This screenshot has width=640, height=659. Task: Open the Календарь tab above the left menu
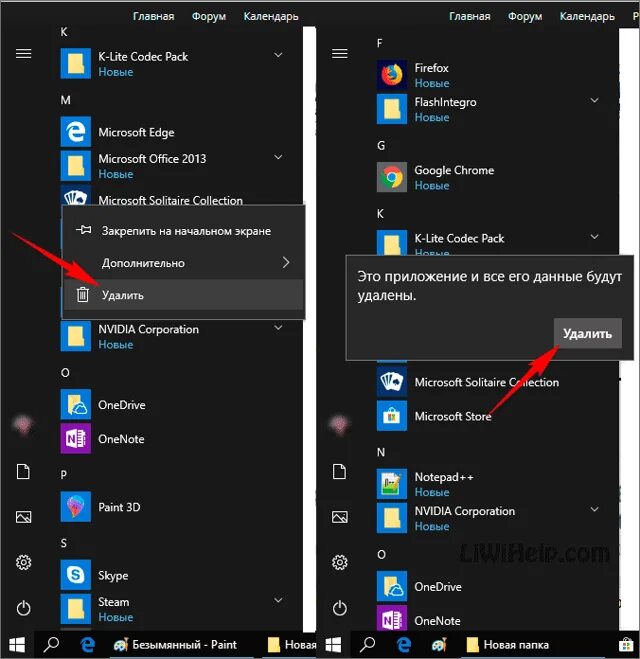(271, 16)
